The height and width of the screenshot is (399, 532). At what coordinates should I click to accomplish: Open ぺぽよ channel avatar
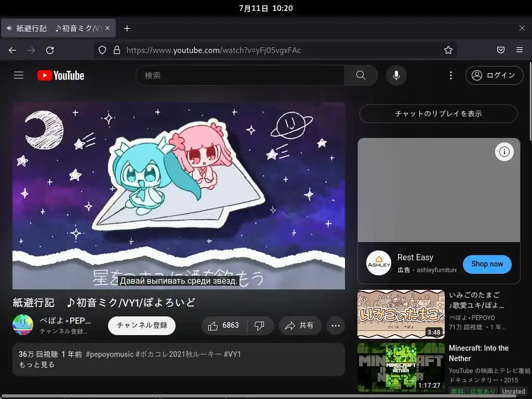pyautogui.click(x=23, y=325)
